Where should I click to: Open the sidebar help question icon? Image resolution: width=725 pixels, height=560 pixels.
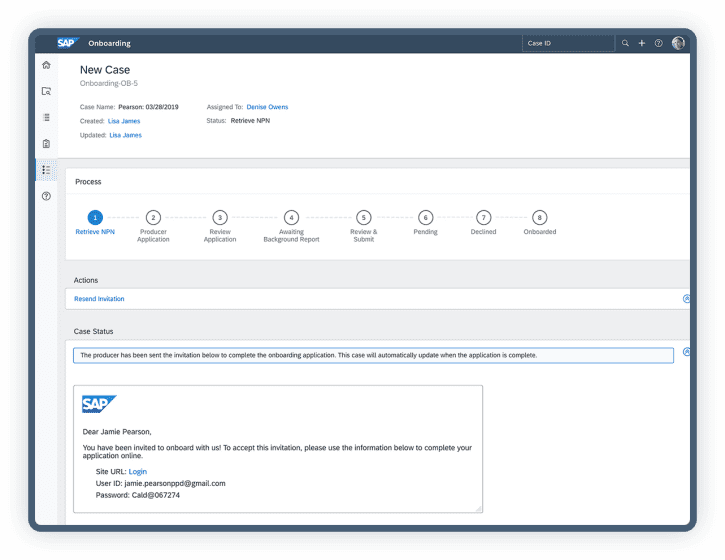click(46, 196)
